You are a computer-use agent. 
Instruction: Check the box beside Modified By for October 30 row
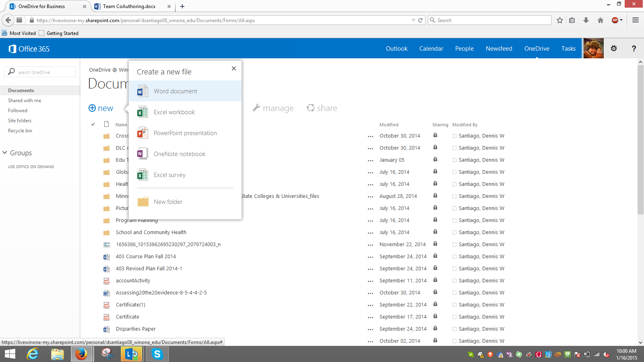[454, 136]
